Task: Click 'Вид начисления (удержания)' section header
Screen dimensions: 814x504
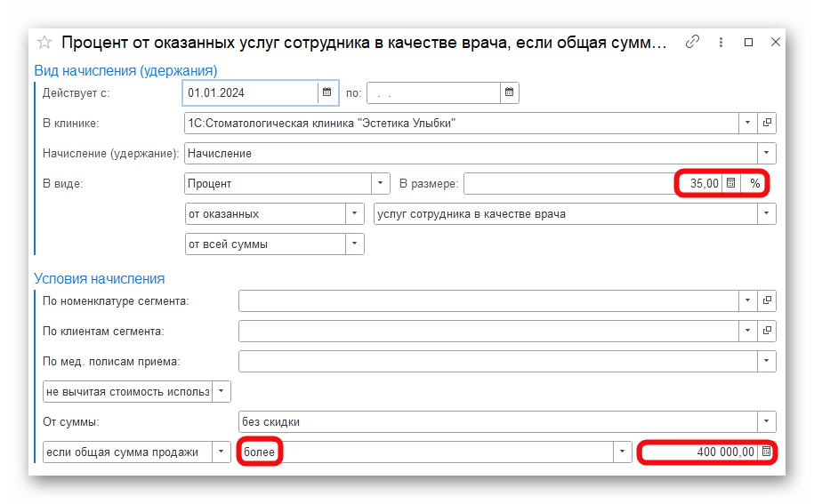Action: pos(125,70)
